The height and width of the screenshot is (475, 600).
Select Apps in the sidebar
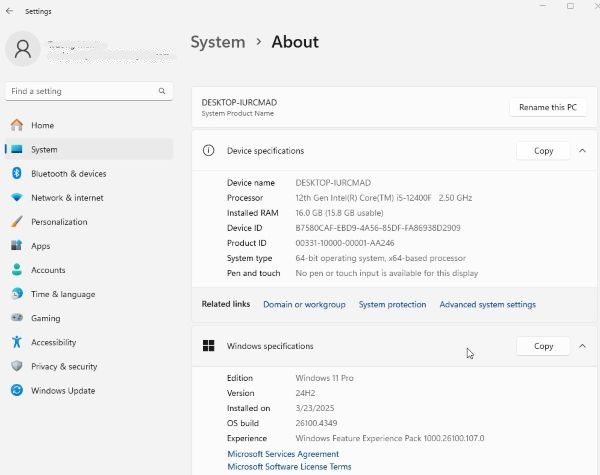(89, 246)
